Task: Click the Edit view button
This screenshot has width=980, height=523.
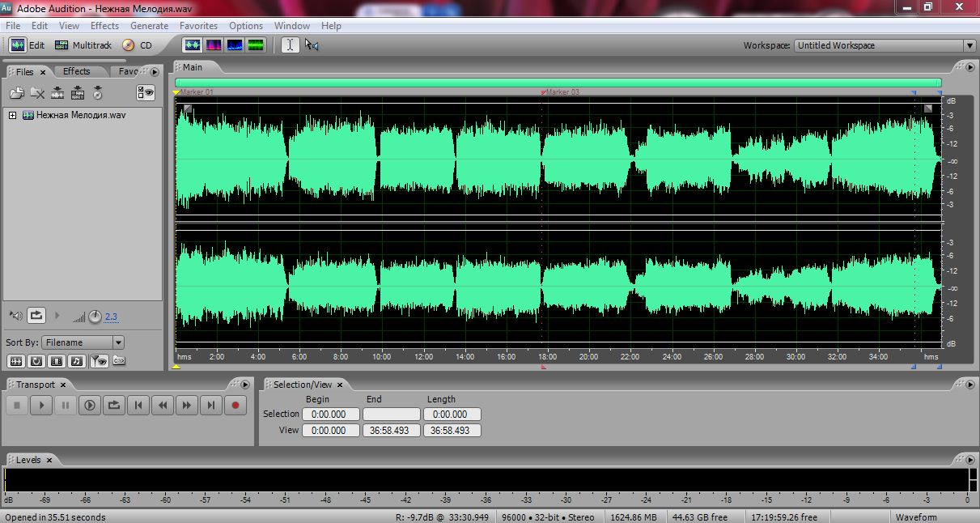Action: click(28, 45)
